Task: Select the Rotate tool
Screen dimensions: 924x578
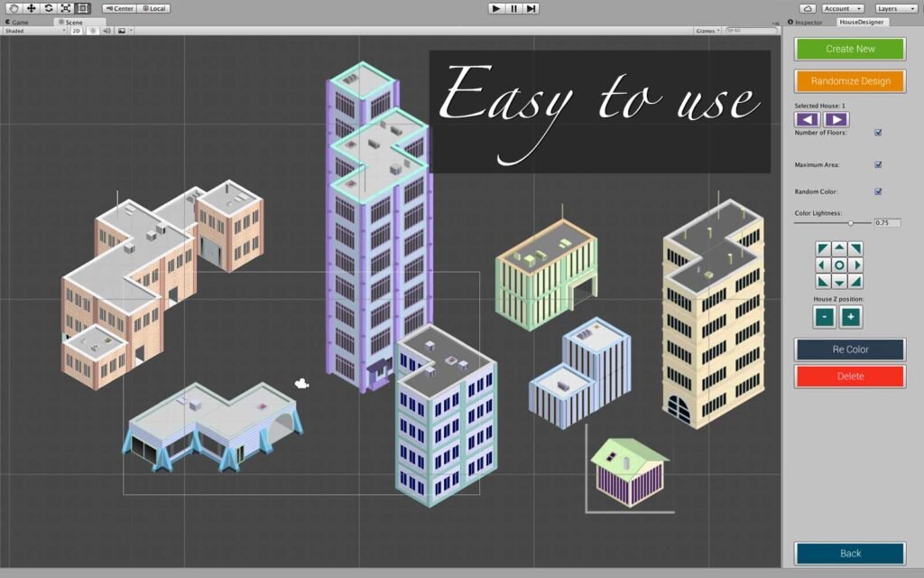Action: (x=49, y=8)
